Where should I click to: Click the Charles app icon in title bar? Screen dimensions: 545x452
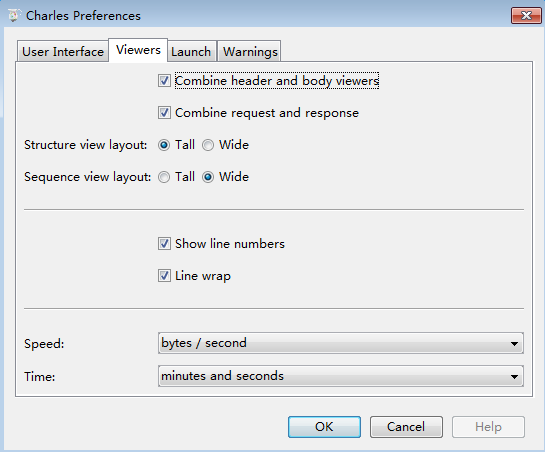point(14,16)
